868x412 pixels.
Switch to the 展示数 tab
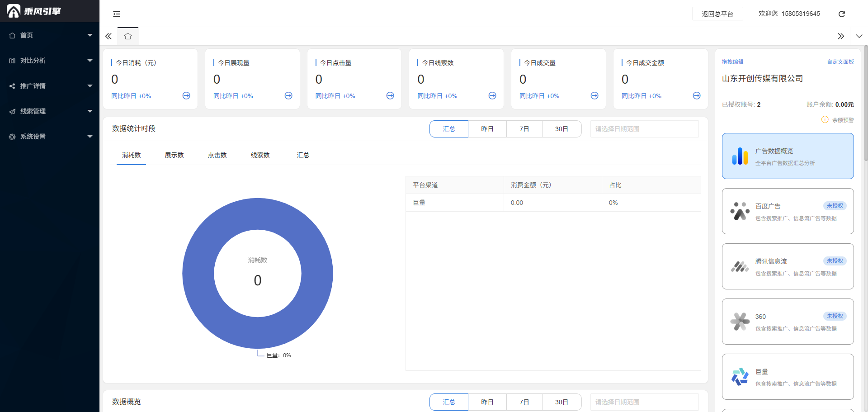point(174,155)
